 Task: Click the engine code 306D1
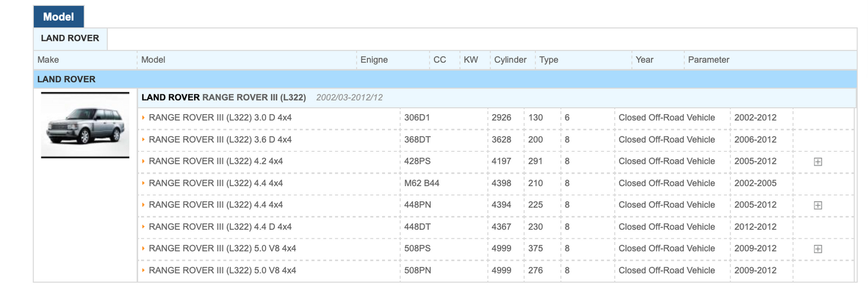417,118
